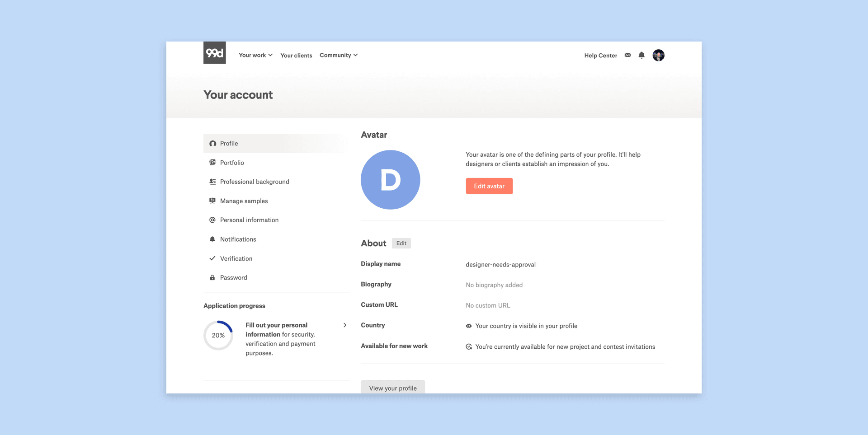This screenshot has width=868, height=435.
Task: Click the notifications bell icon
Action: click(x=642, y=55)
